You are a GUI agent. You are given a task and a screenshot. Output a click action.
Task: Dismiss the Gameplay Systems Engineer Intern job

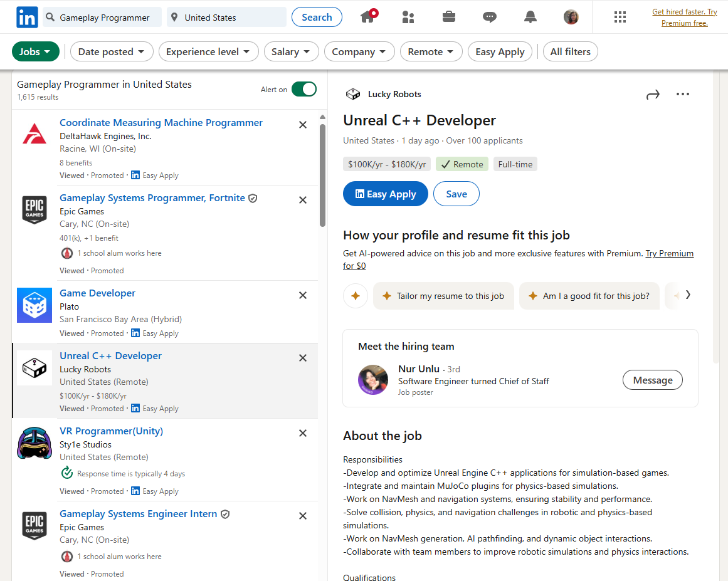303,516
